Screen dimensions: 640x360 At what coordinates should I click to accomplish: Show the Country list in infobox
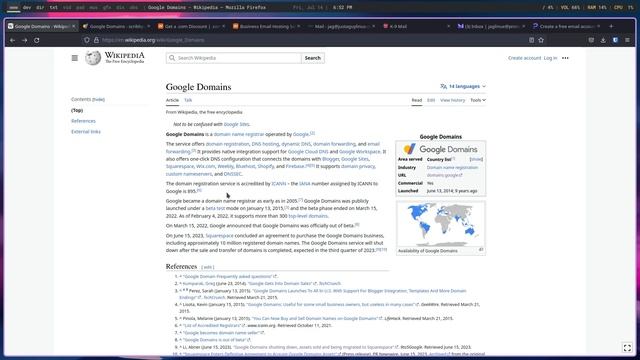[x=476, y=159]
